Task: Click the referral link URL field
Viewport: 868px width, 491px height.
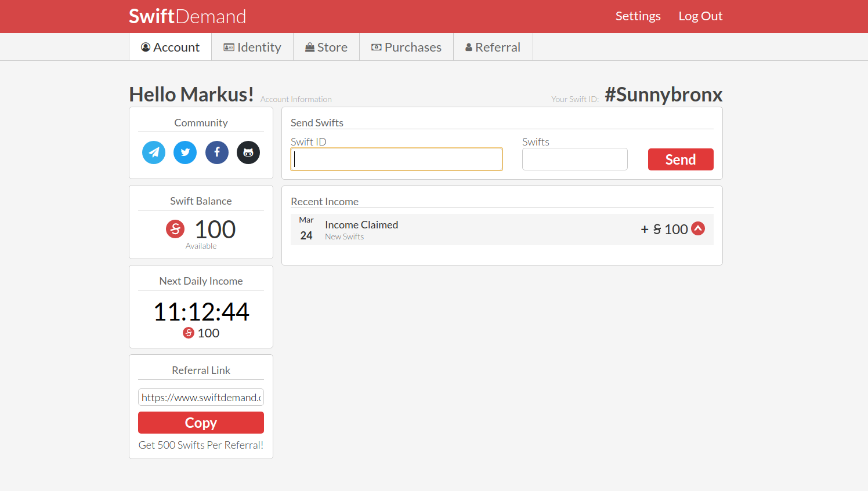Action: tap(201, 397)
